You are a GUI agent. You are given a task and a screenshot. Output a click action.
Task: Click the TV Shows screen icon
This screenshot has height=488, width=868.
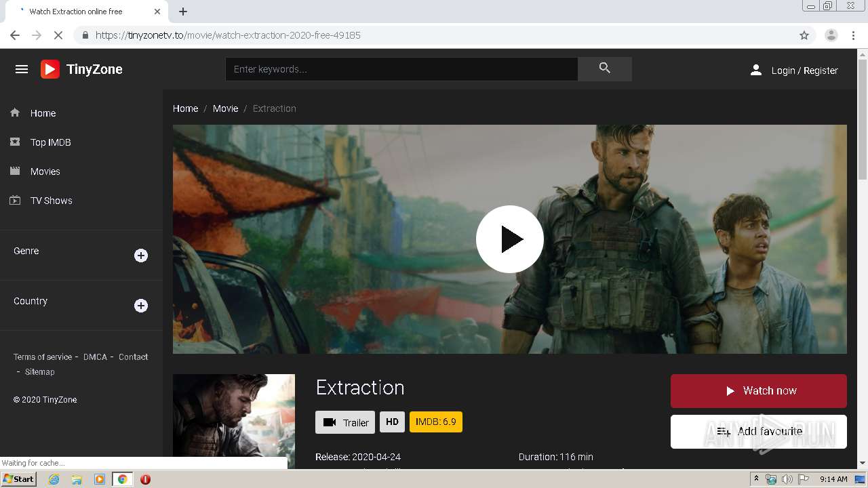(x=15, y=200)
